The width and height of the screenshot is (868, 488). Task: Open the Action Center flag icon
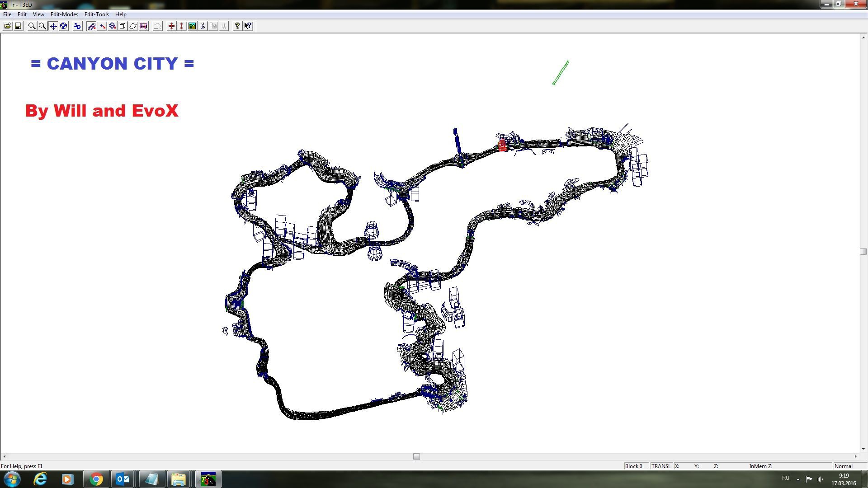pos(809,479)
